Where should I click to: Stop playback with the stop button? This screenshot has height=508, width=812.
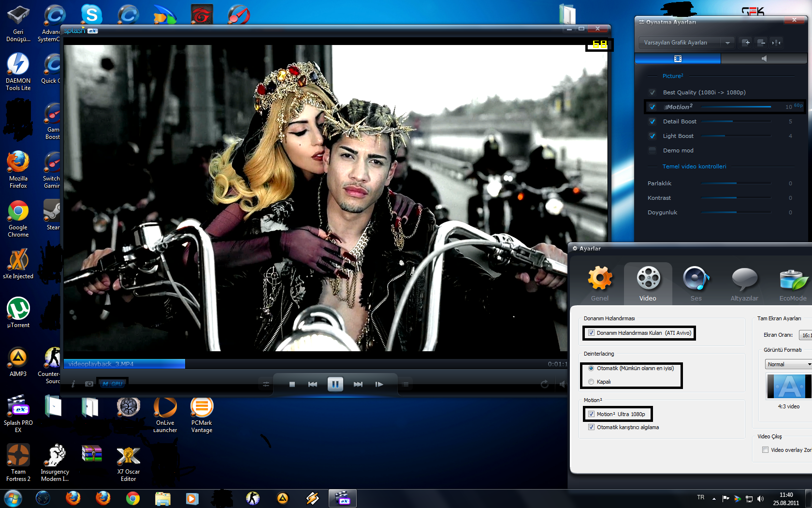(x=292, y=384)
